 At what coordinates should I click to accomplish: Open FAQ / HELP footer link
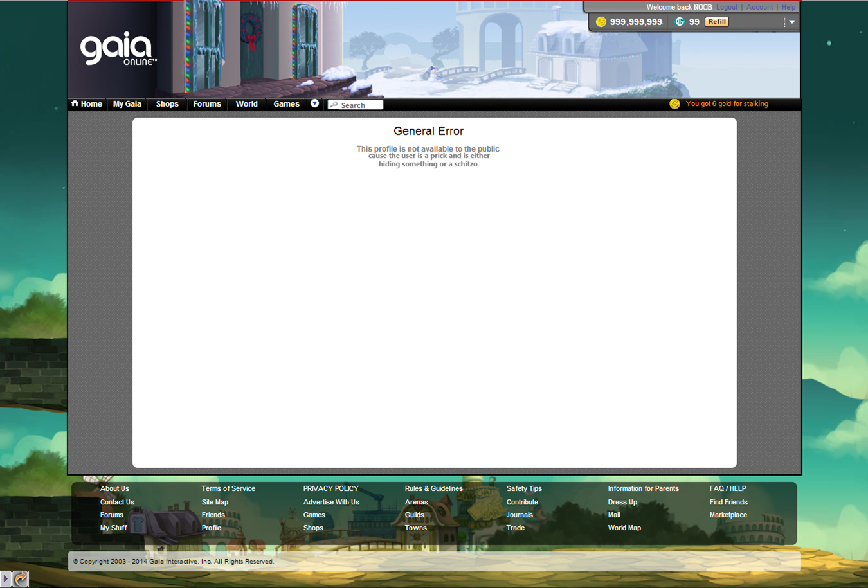(x=728, y=488)
